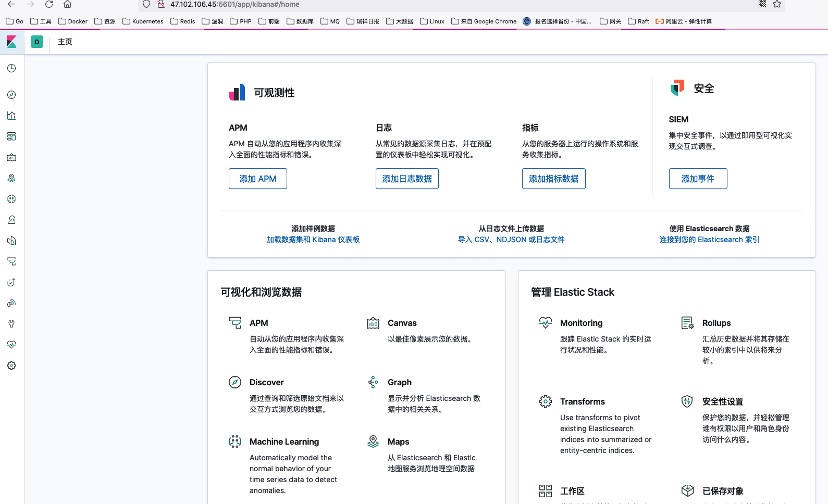Open the recently viewed clock icon
The width and height of the screenshot is (828, 504).
point(11,68)
